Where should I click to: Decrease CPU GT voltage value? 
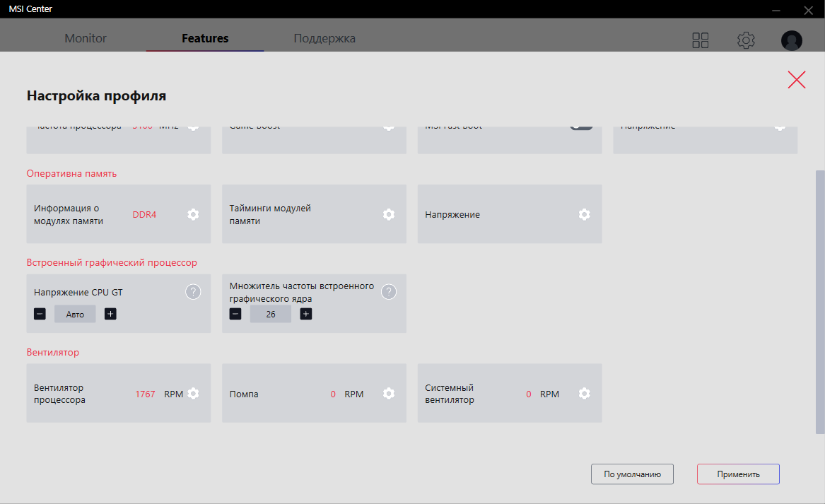pos(40,314)
